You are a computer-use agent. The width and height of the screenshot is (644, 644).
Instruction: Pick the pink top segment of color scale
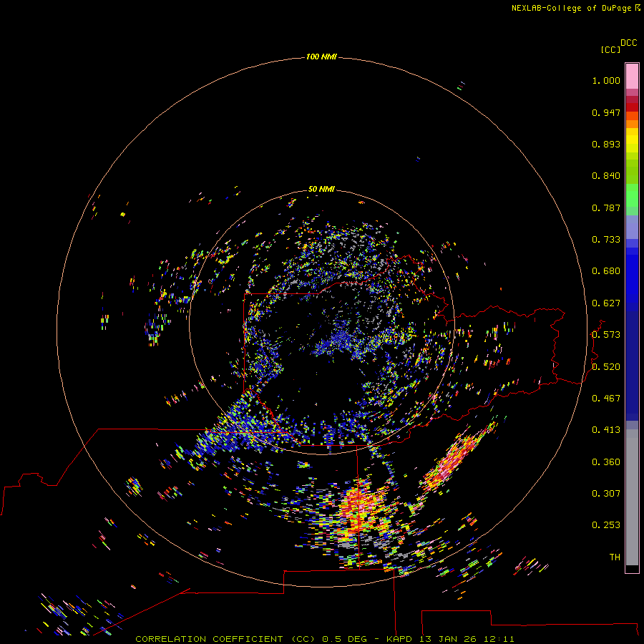[x=632, y=77]
